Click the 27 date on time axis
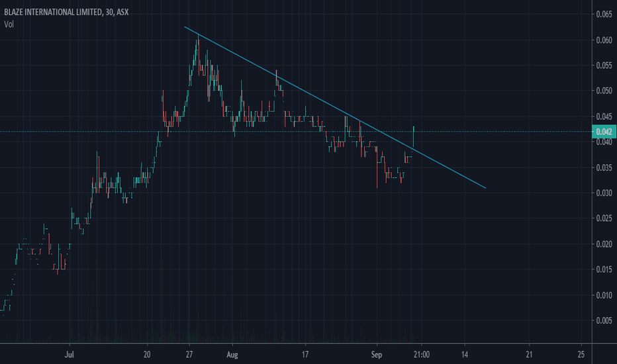This screenshot has height=364, width=617. click(189, 355)
